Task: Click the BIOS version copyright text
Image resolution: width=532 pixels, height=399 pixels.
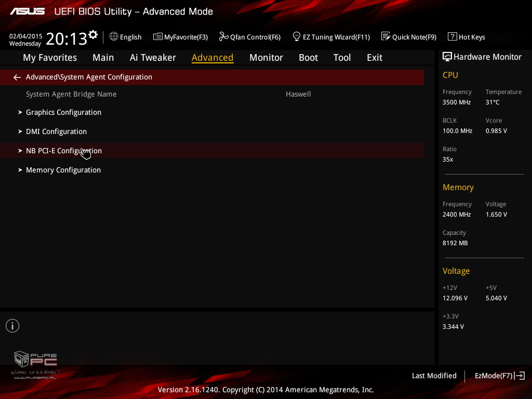Action: coord(265,390)
